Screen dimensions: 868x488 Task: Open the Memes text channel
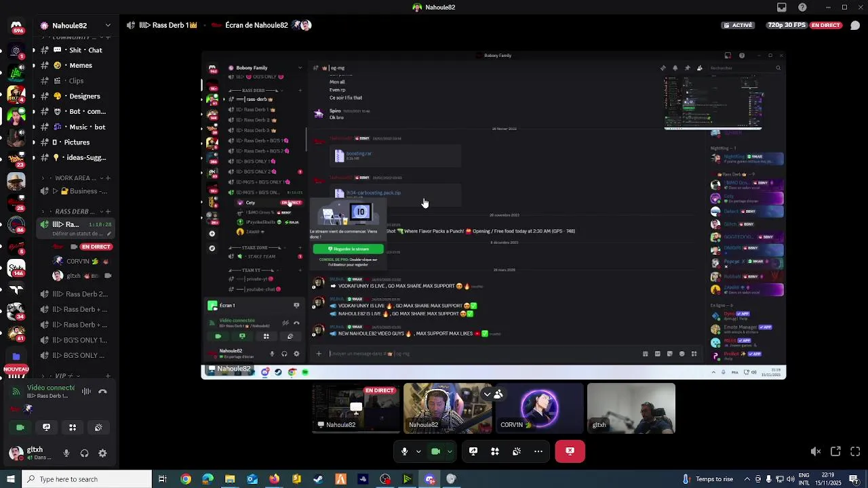[77, 66]
